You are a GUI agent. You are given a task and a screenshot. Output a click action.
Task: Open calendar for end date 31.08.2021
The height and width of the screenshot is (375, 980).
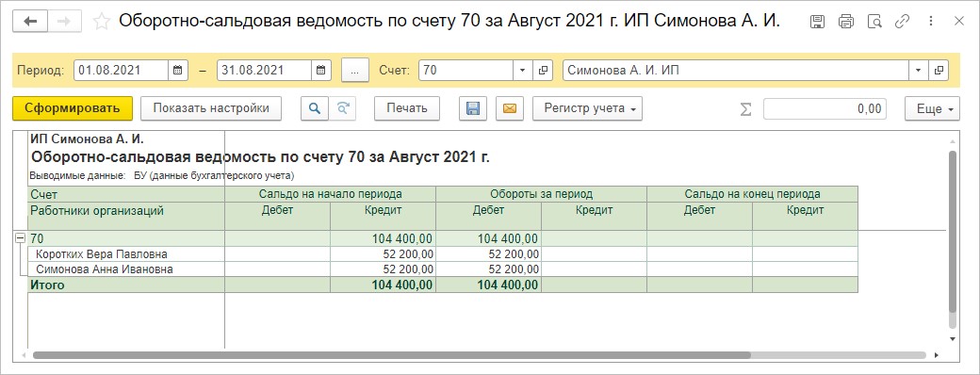coord(320,71)
